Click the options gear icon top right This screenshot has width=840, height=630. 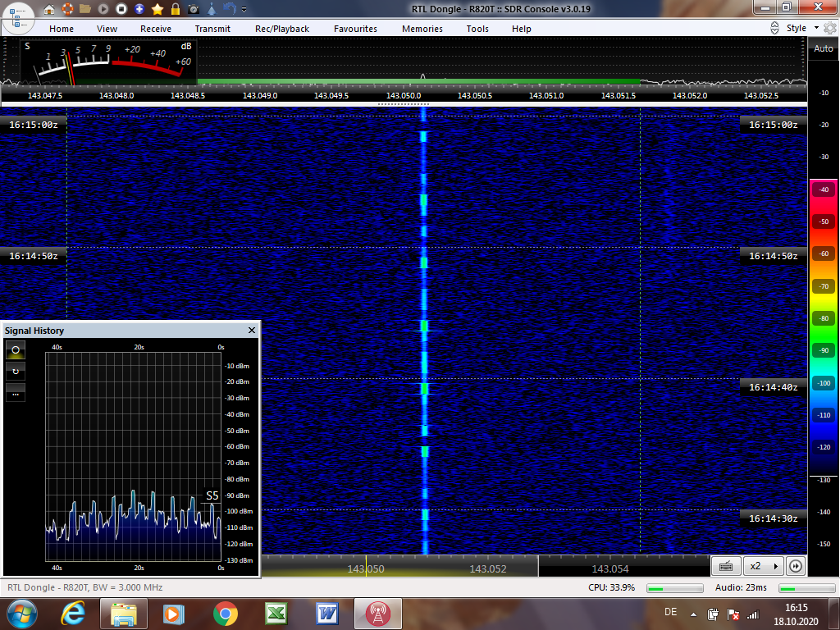click(x=830, y=28)
